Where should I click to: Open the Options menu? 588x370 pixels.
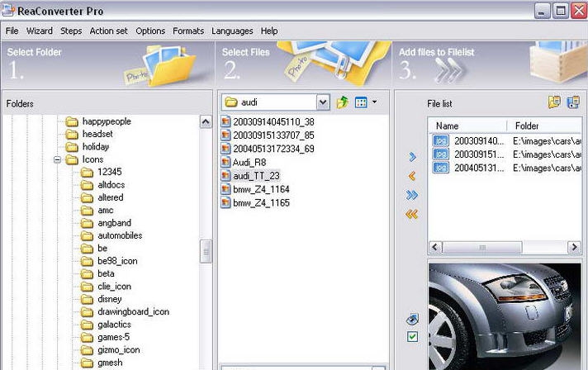150,31
